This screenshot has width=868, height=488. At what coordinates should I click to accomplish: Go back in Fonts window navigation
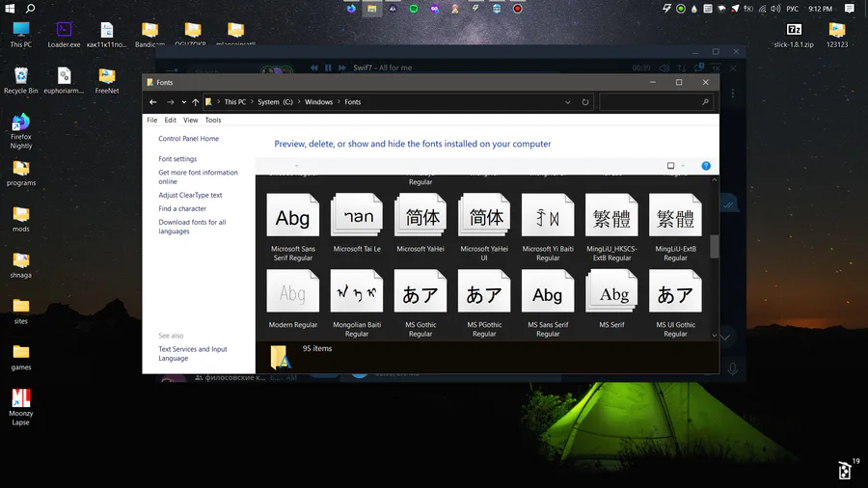click(153, 102)
